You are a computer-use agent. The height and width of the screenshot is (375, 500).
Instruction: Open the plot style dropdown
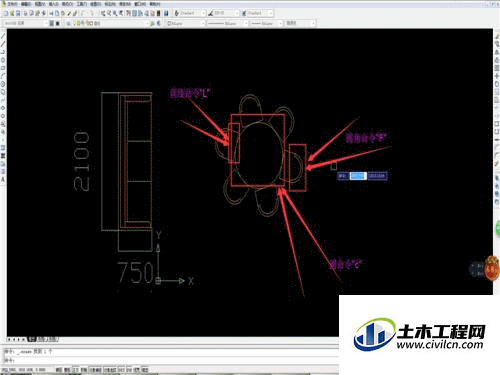click(x=313, y=23)
